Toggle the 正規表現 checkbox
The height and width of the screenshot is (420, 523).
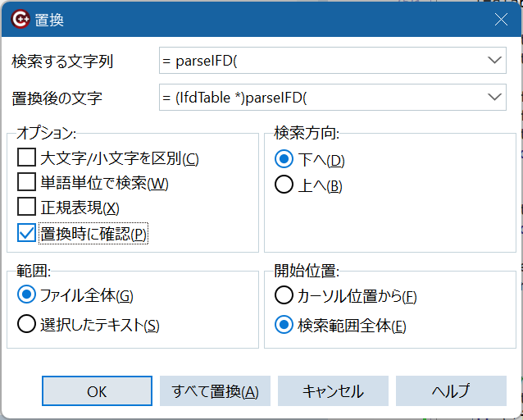click(27, 208)
